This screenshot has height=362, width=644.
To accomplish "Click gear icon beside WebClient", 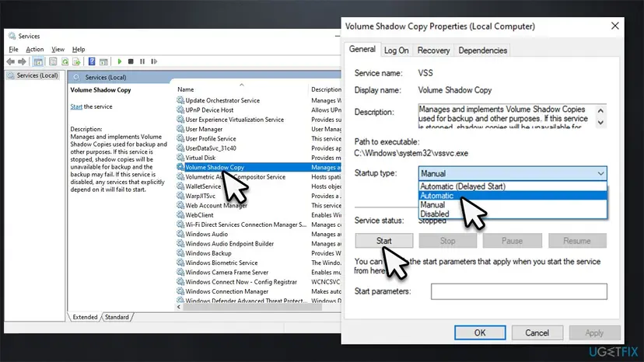I will [x=180, y=214].
